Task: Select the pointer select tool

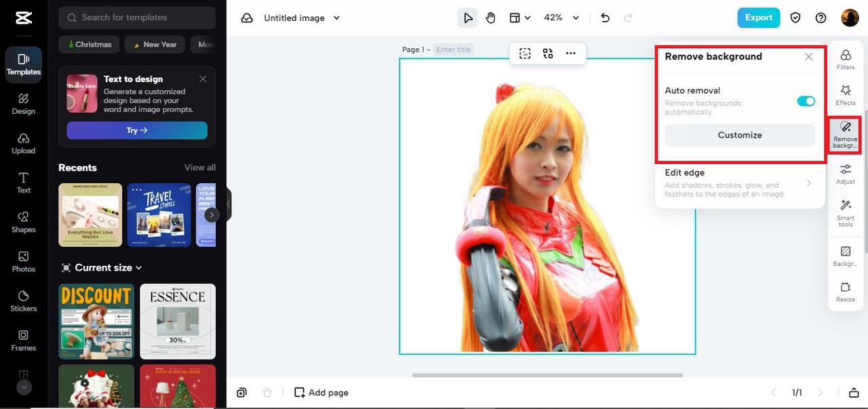Action: coord(468,18)
